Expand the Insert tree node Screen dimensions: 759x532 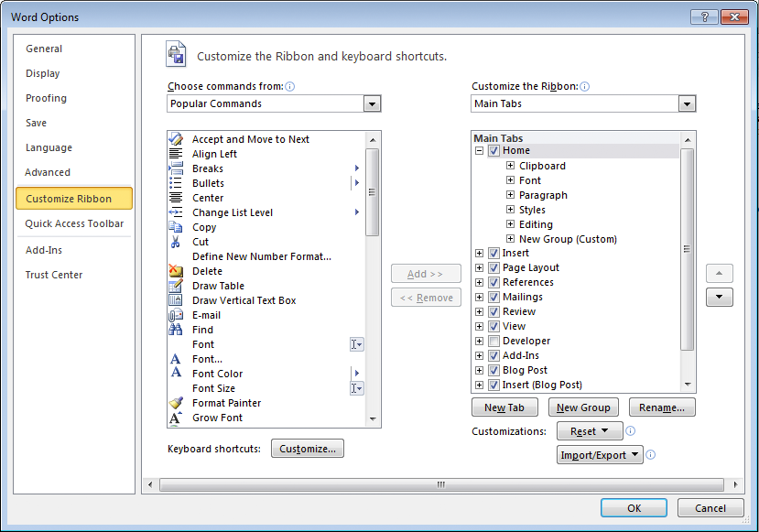tap(480, 253)
